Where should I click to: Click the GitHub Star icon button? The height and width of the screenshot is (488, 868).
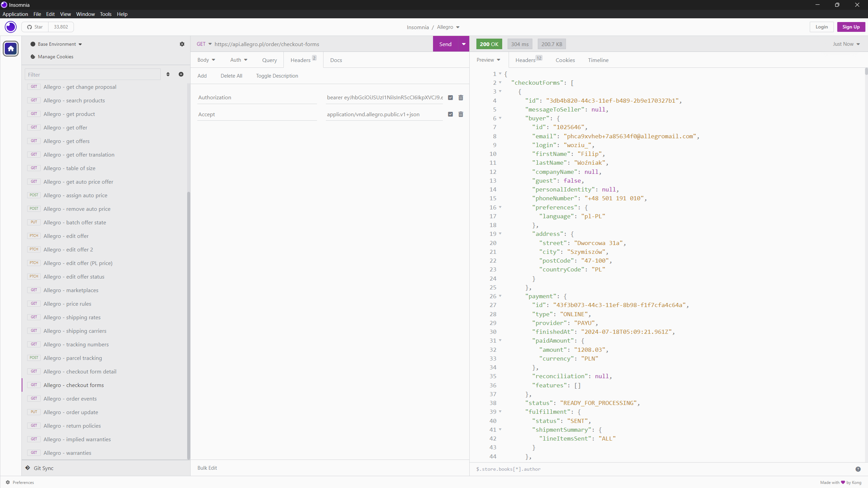click(35, 27)
